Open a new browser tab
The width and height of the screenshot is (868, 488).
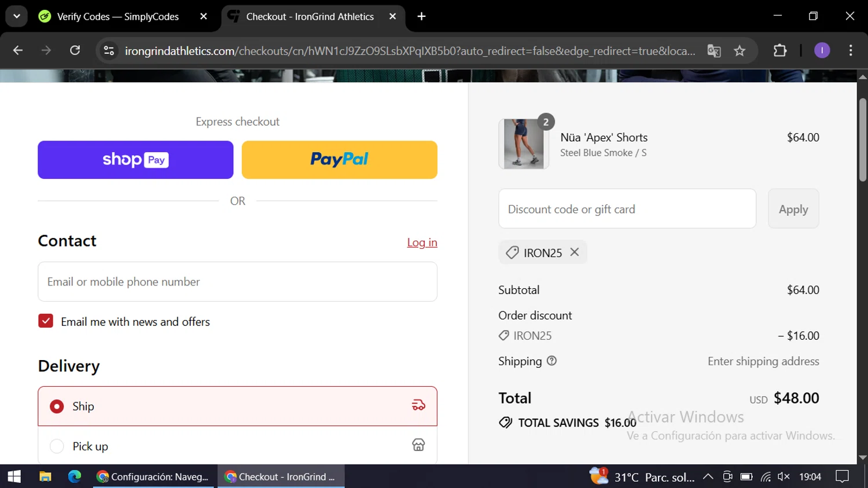422,17
